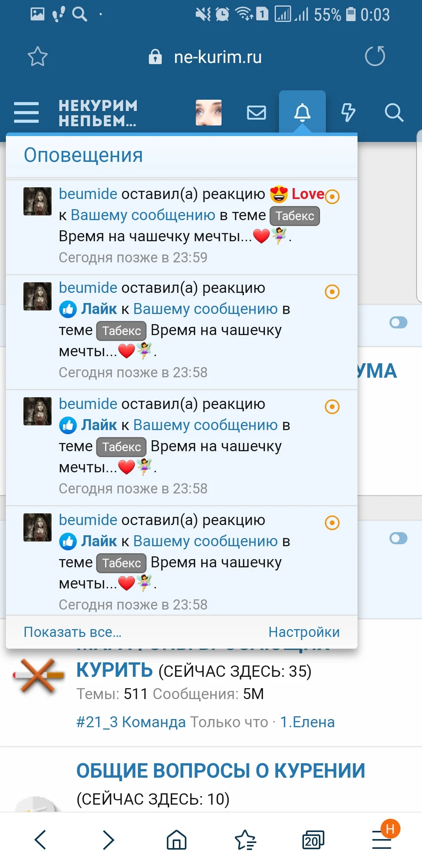Toggle the upper forum category collapse switch
The image size is (422, 868).
click(x=398, y=323)
